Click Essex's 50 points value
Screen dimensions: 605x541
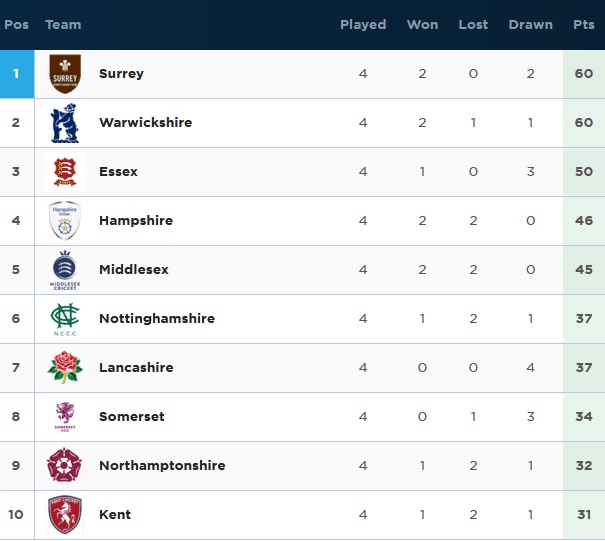(x=583, y=171)
